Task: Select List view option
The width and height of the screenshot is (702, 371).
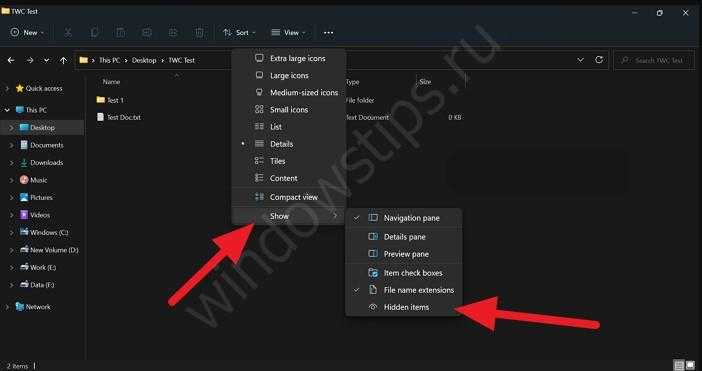Action: (x=289, y=127)
